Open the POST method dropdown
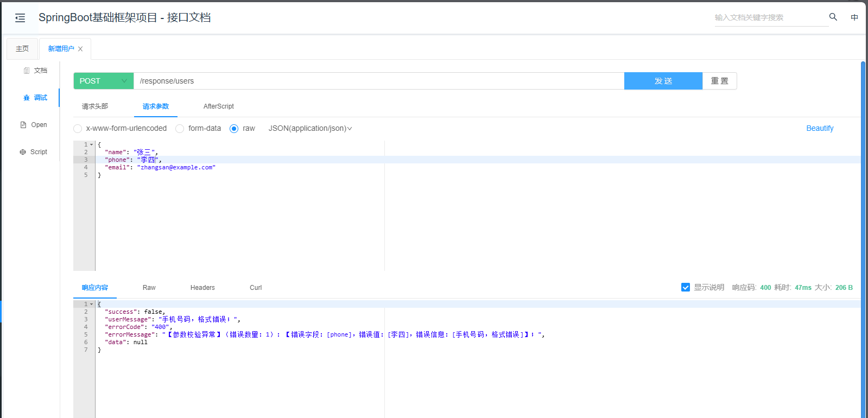This screenshot has height=418, width=868. (x=103, y=81)
